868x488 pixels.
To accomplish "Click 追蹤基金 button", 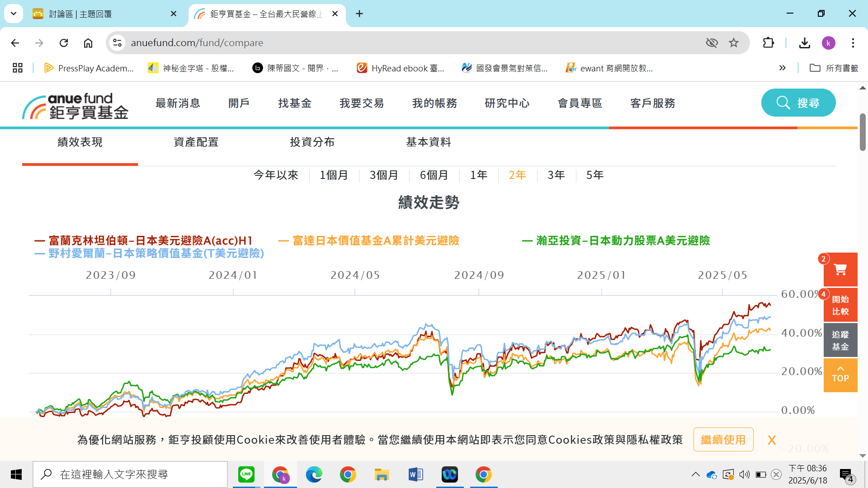I will [840, 341].
